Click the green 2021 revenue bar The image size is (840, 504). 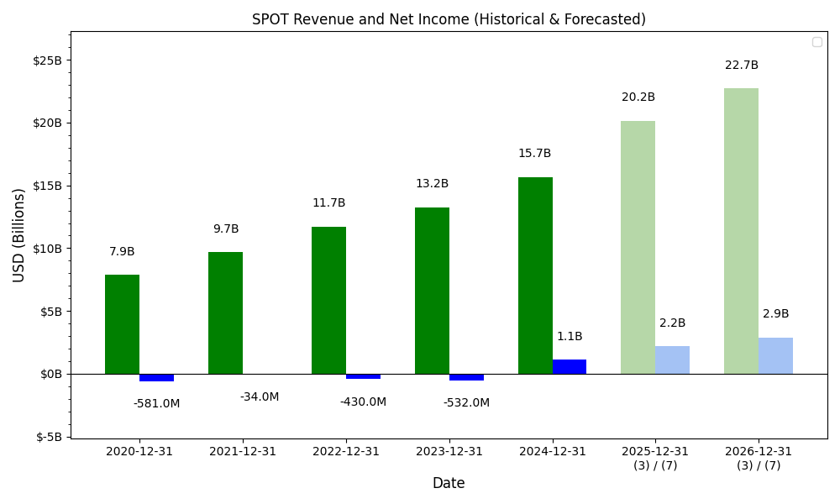click(225, 312)
